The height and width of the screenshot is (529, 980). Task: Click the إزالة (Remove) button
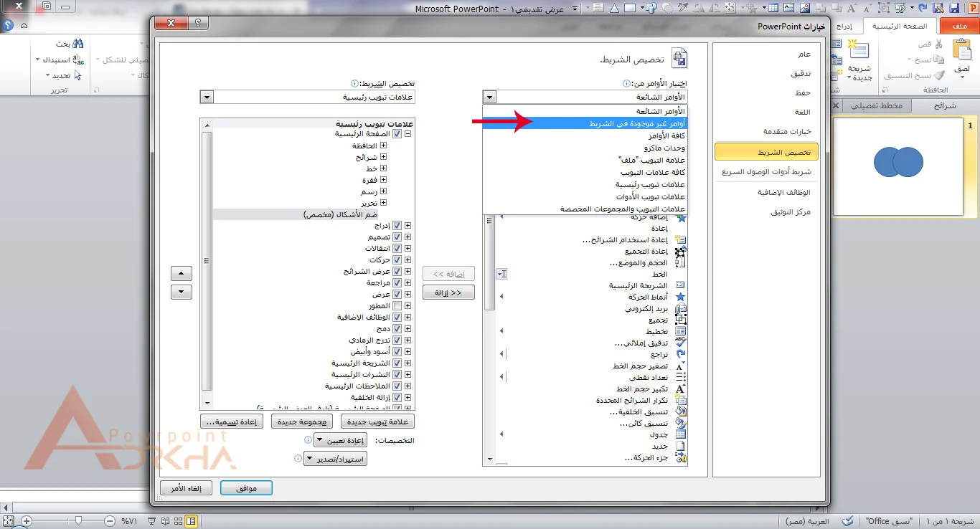(x=448, y=292)
